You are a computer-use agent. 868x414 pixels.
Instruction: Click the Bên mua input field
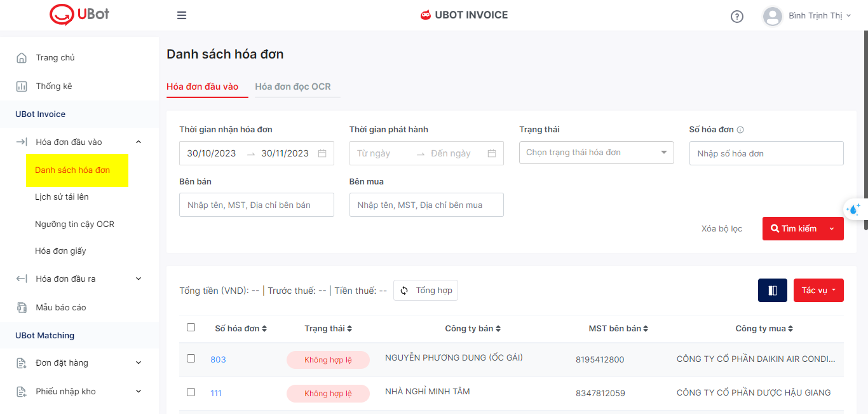[426, 205]
